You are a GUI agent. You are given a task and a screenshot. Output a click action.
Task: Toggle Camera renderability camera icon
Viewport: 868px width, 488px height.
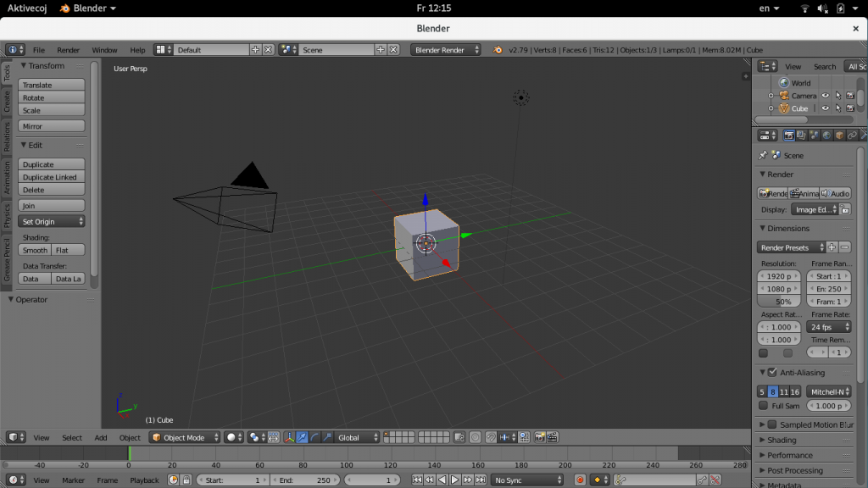tap(851, 96)
